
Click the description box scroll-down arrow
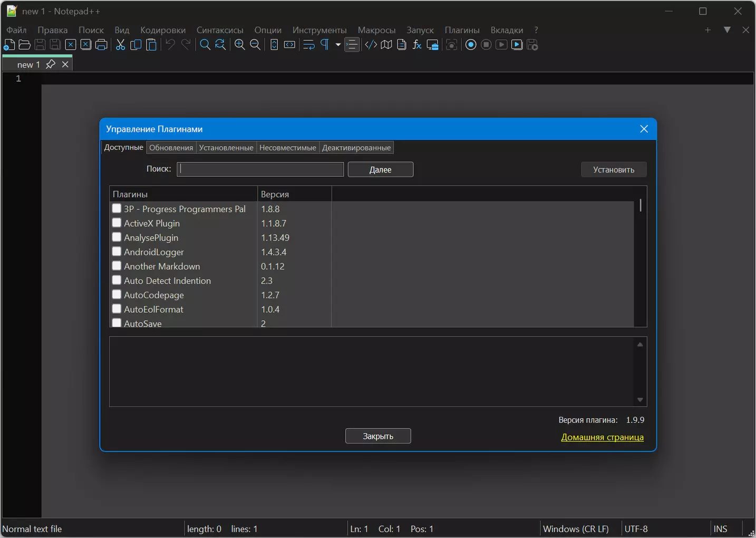[640, 400]
